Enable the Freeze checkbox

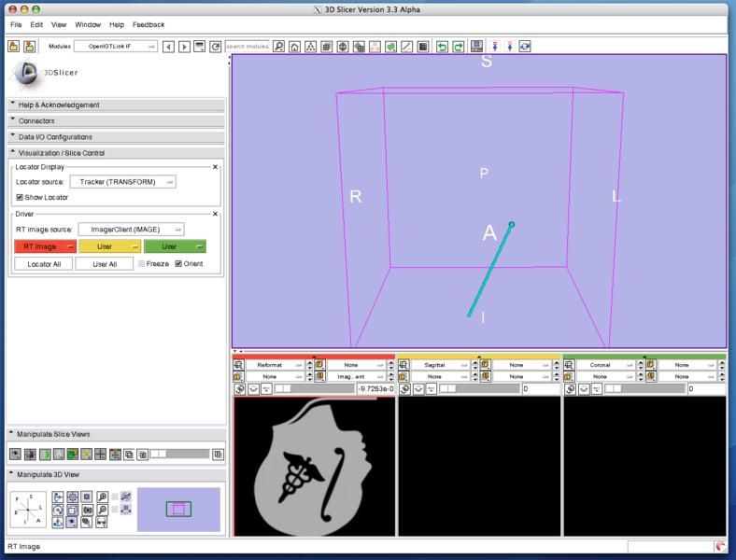[141, 263]
